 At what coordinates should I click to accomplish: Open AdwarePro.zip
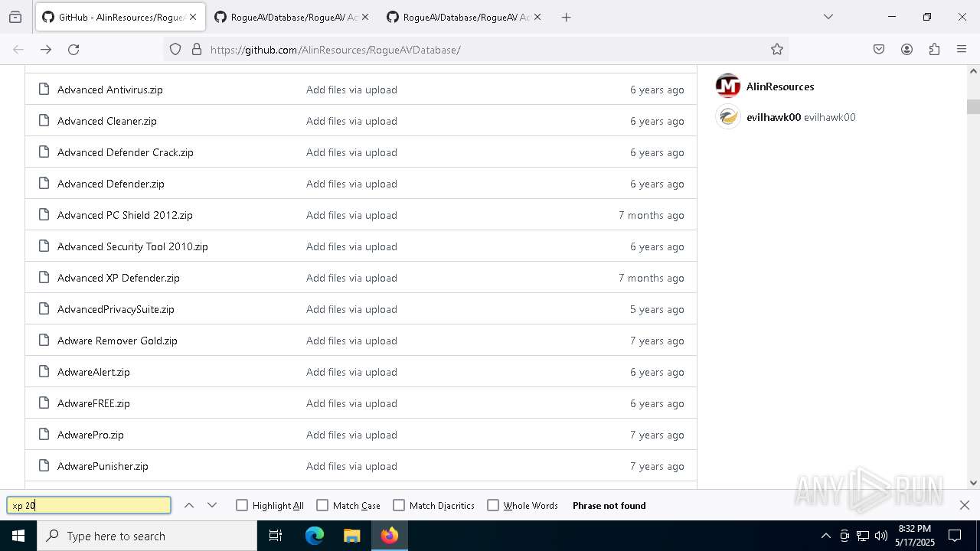90,435
